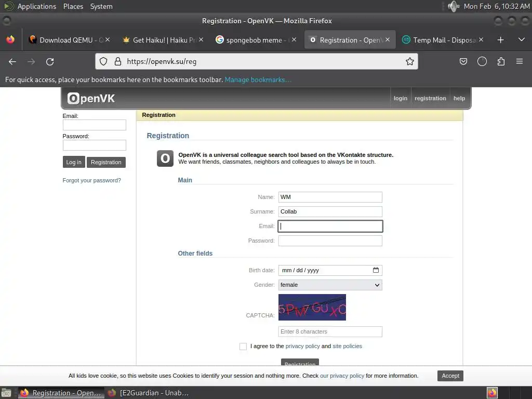Click the padlock site security icon
This screenshot has width=532, height=399.
tap(118, 61)
